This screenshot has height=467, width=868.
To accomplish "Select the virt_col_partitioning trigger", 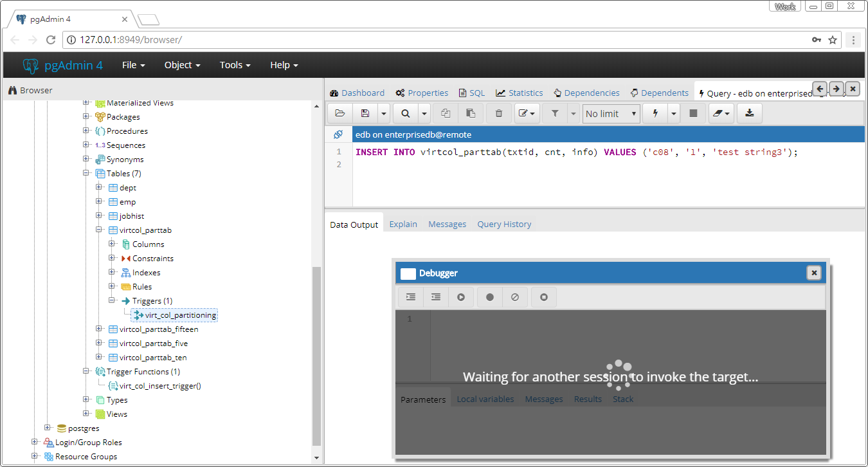I will pos(175,315).
